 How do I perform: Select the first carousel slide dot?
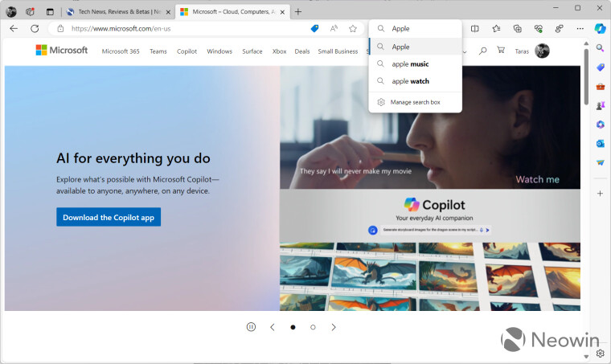[293, 327]
